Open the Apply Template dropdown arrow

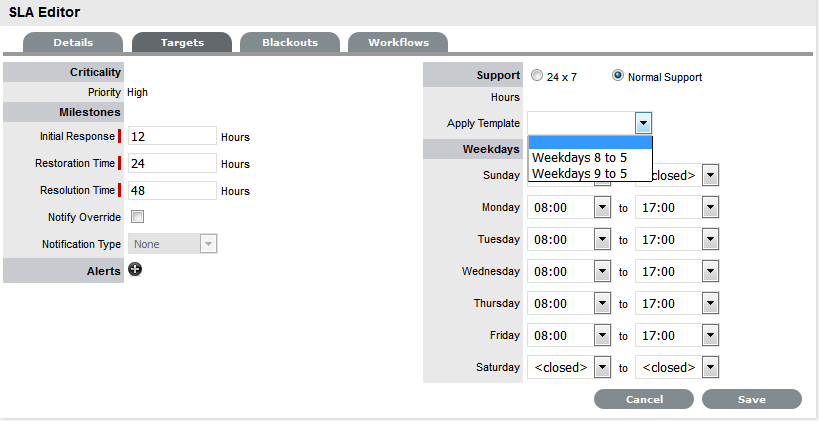pos(643,124)
